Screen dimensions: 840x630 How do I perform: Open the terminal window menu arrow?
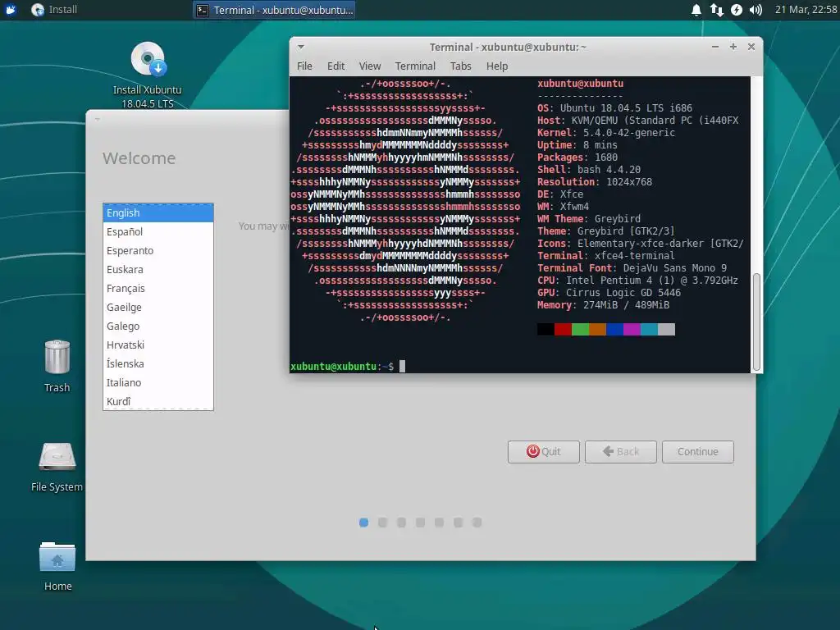pos(301,47)
